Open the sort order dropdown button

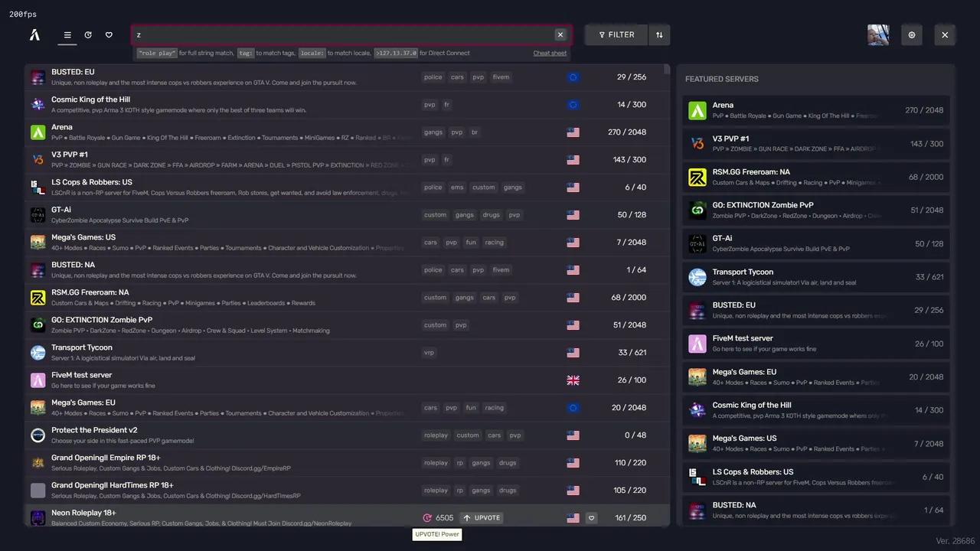tap(659, 34)
